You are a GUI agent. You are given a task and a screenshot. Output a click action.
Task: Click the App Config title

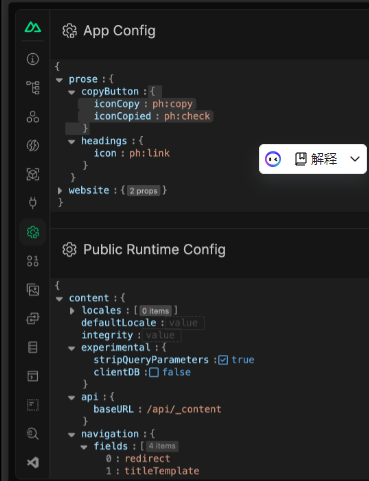pos(119,31)
